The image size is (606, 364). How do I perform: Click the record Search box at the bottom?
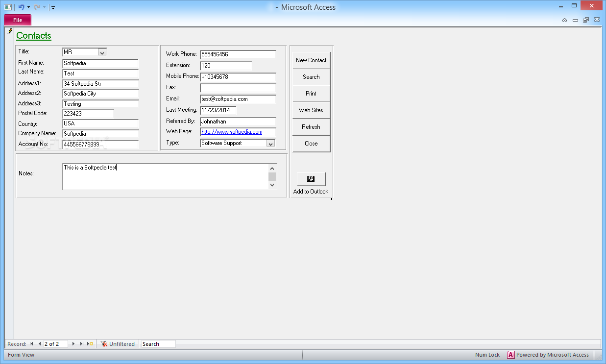[158, 344]
